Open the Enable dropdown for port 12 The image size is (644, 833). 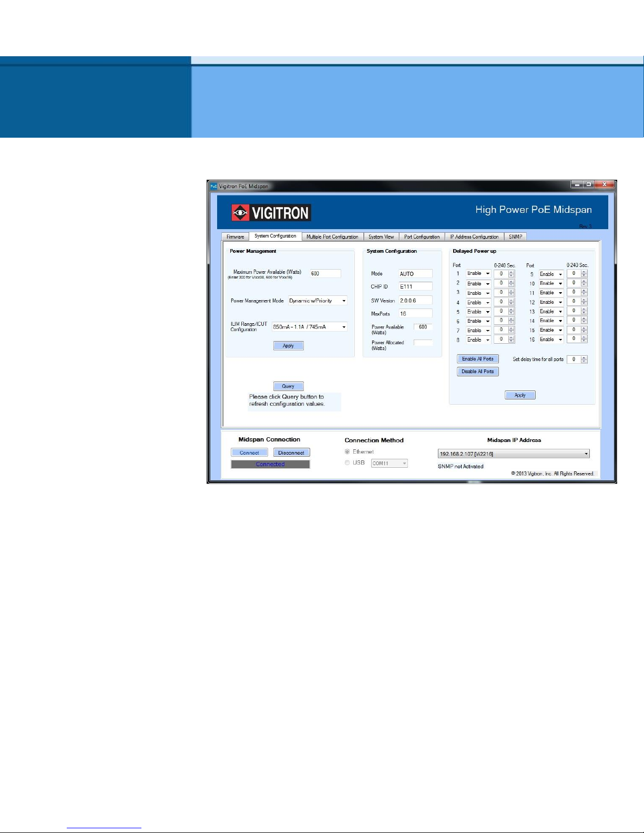coord(551,302)
